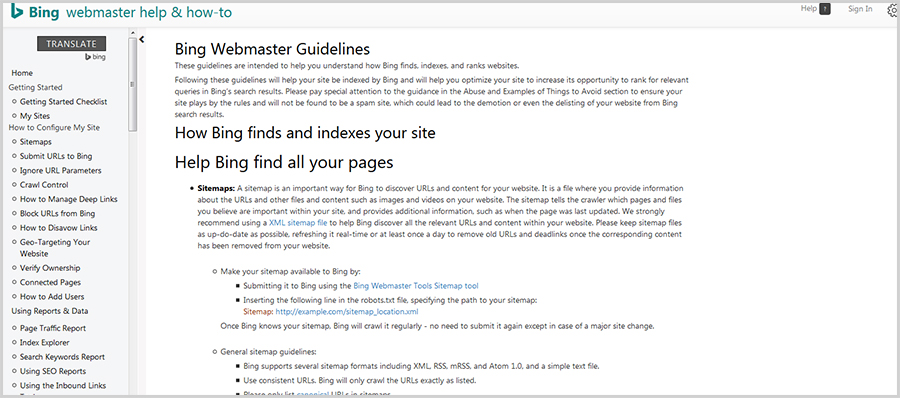Open Crawl Control page
Screen dimensions: 900x398
click(44, 185)
